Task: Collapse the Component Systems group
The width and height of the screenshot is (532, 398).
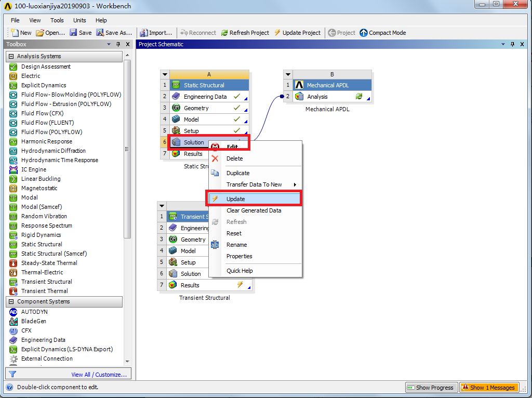Action: [x=11, y=301]
